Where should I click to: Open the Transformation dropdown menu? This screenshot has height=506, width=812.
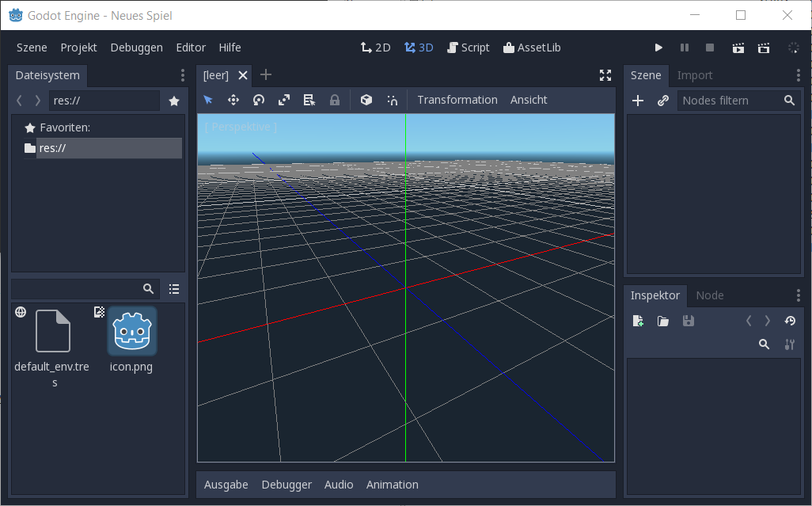point(457,100)
